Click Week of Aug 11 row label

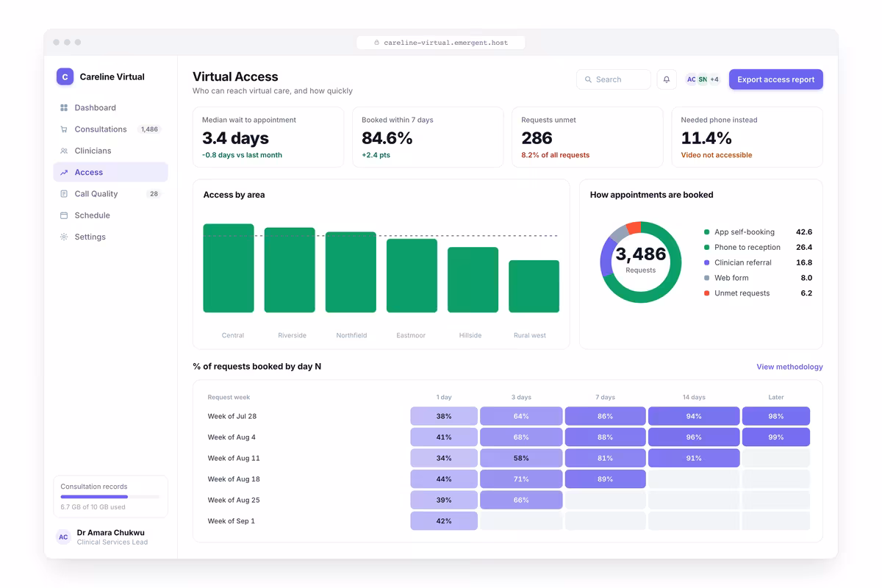click(x=234, y=458)
